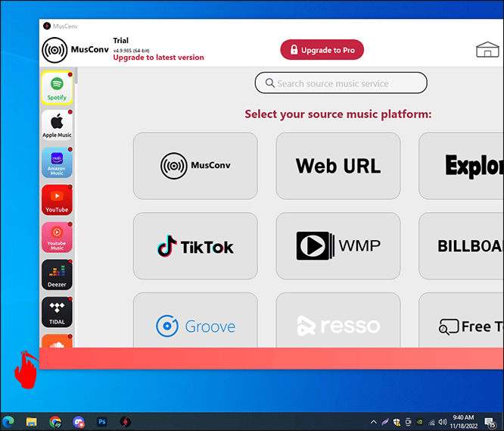Image resolution: width=504 pixels, height=431 pixels.
Task: Choose the Resso source tile
Action: [338, 320]
